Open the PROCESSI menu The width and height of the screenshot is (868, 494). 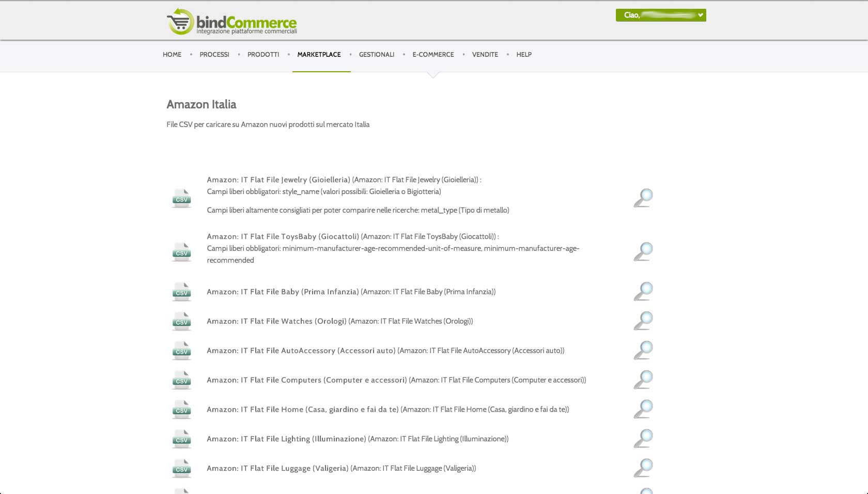(x=214, y=54)
